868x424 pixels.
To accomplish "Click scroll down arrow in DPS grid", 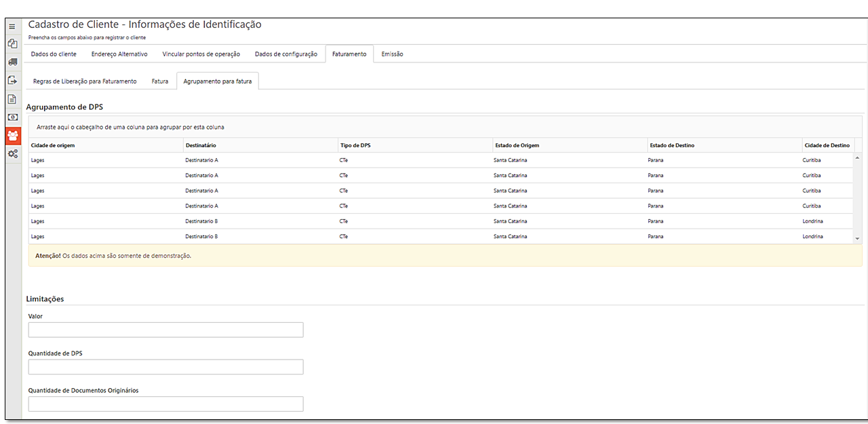I will point(857,239).
